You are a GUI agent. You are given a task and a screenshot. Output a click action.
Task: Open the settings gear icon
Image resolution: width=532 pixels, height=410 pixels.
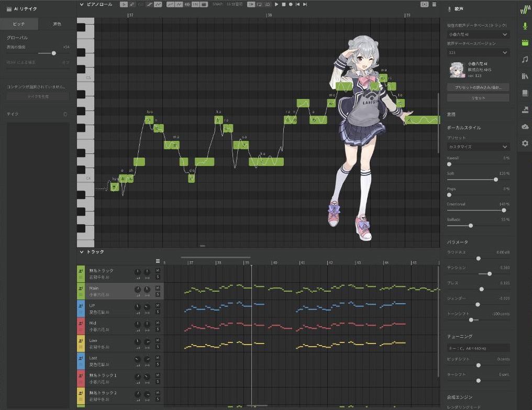click(x=525, y=143)
